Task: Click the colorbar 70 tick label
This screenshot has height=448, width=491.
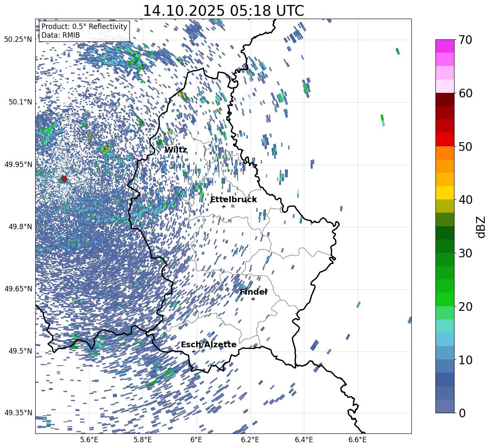Action: 466,40
